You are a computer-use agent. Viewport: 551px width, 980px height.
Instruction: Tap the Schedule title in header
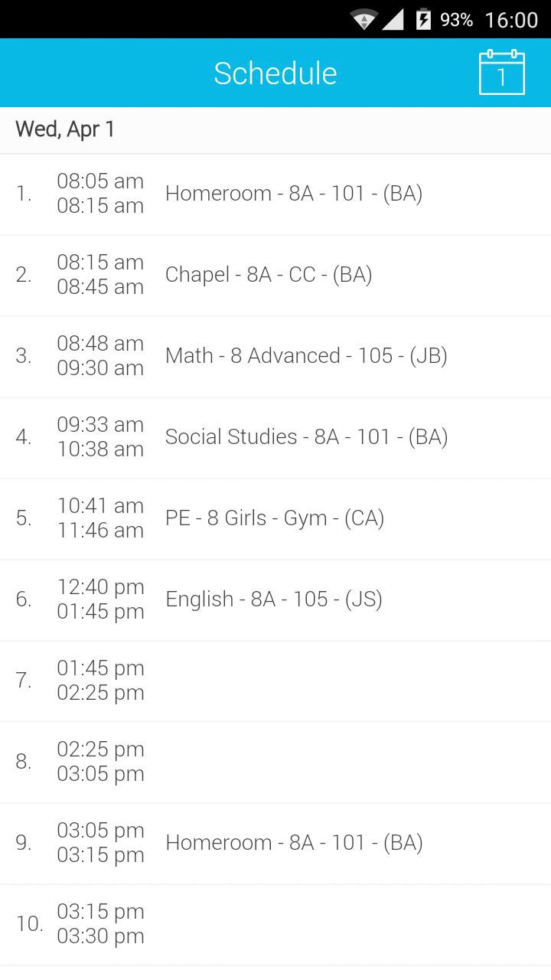point(275,73)
